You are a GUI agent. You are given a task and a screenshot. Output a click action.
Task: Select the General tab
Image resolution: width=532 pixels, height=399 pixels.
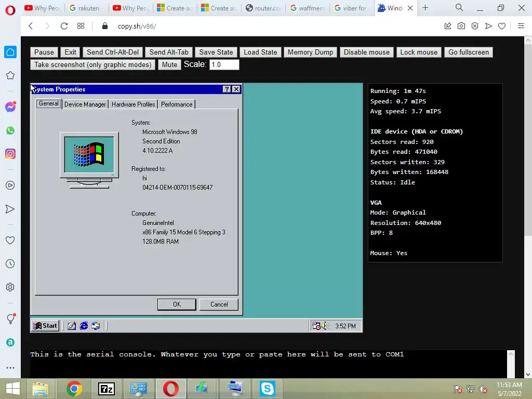click(x=49, y=103)
